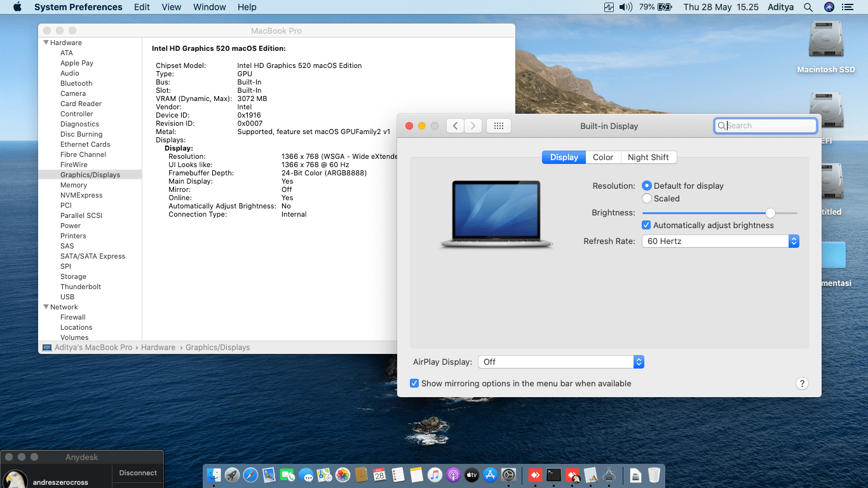Open Photos pinwheel icon in Dock
The image size is (868, 488).
pyautogui.click(x=342, y=475)
